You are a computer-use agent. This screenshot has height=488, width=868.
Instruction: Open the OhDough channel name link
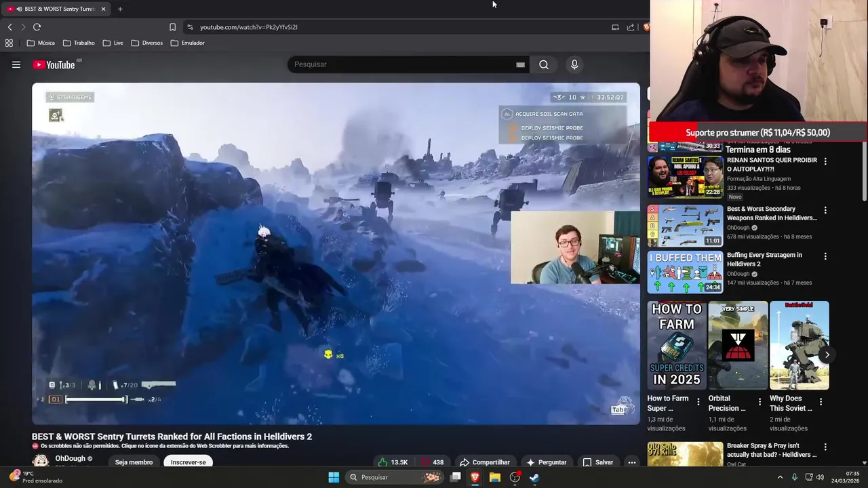point(70,459)
